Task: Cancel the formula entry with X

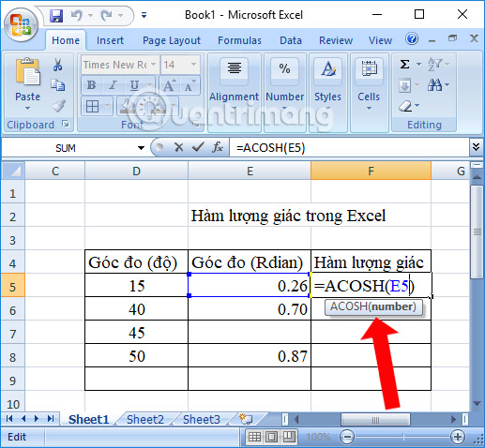Action: [178, 147]
